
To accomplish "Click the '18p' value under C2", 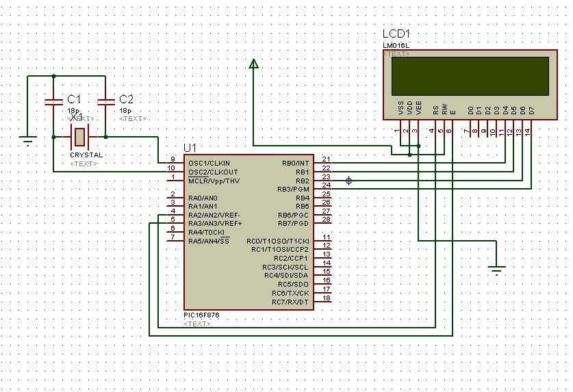I will (x=125, y=110).
